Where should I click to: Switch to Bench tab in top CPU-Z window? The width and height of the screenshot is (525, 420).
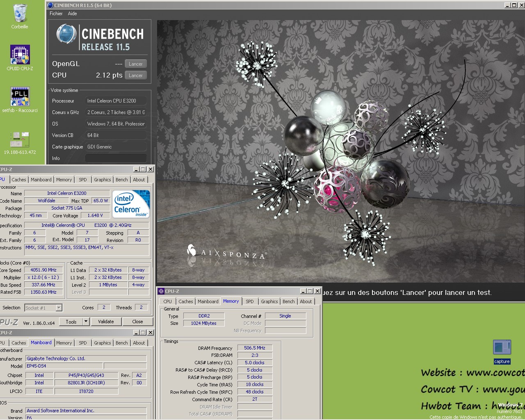pos(122,180)
